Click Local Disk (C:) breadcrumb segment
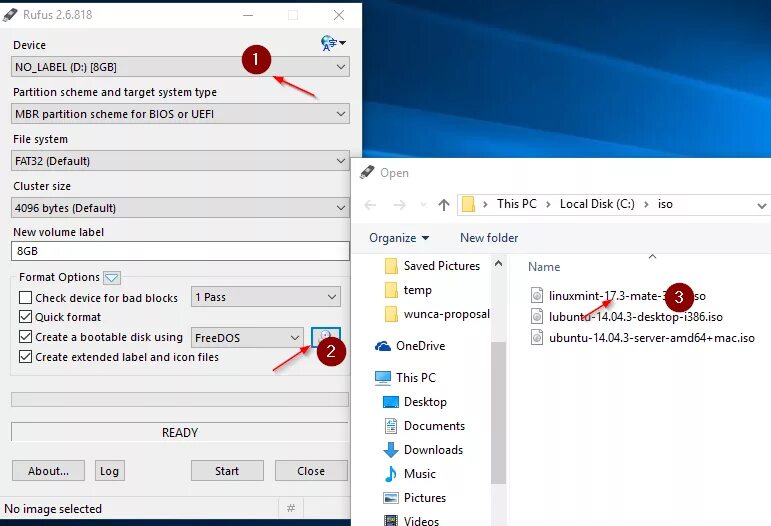The image size is (771, 526). 597,204
